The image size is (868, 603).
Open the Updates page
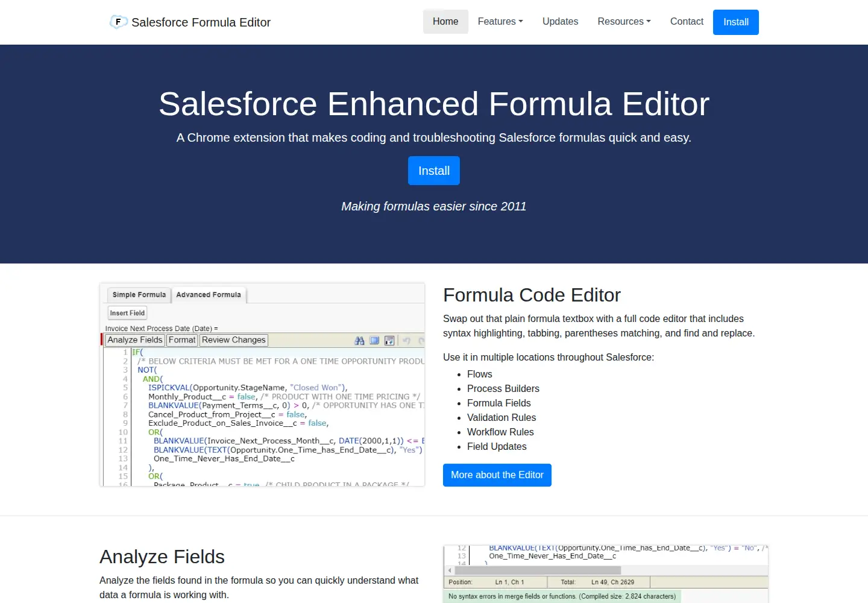[560, 22]
